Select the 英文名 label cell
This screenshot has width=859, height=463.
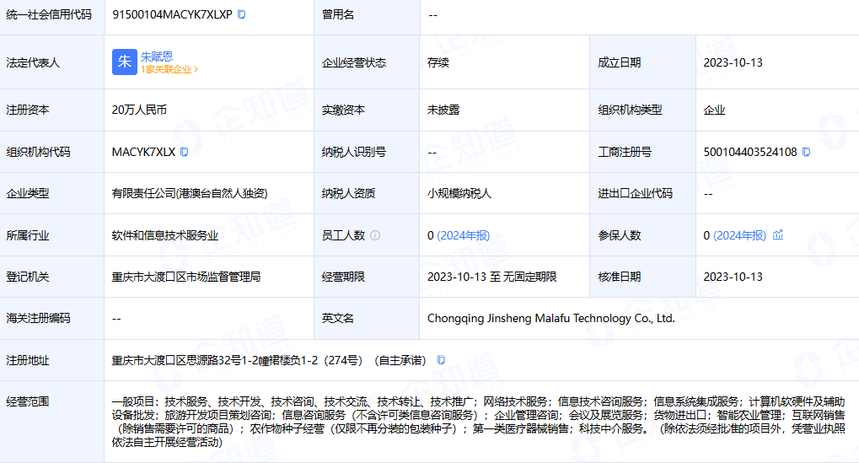(x=367, y=318)
